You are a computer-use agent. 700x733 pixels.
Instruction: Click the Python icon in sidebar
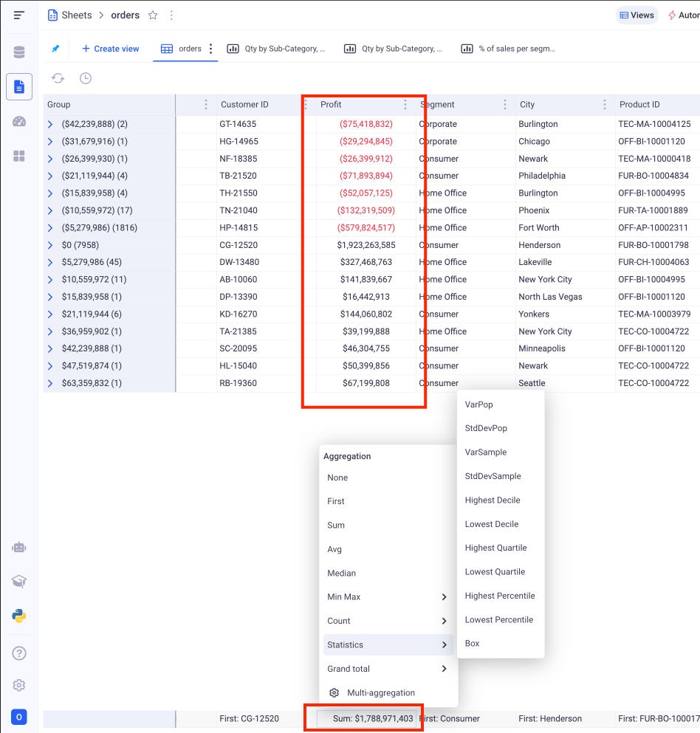pyautogui.click(x=19, y=616)
